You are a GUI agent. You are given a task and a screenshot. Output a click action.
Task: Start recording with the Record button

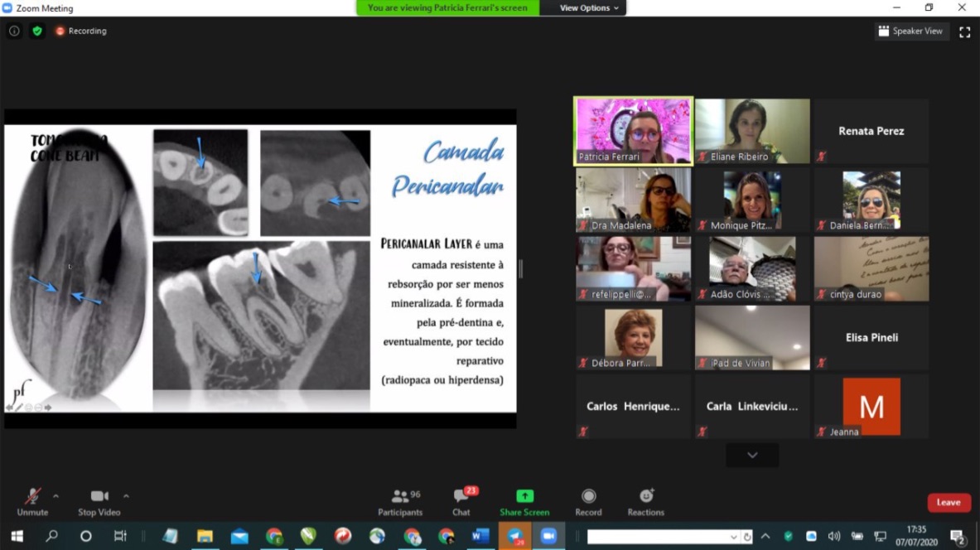click(x=588, y=501)
